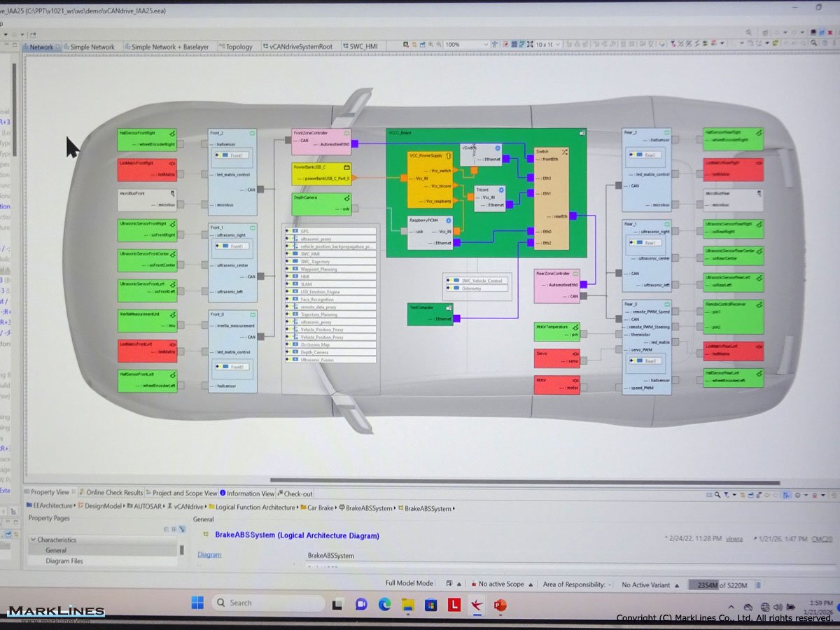
Task: Click the shuffle icon on Switch block
Action: pyautogui.click(x=564, y=150)
